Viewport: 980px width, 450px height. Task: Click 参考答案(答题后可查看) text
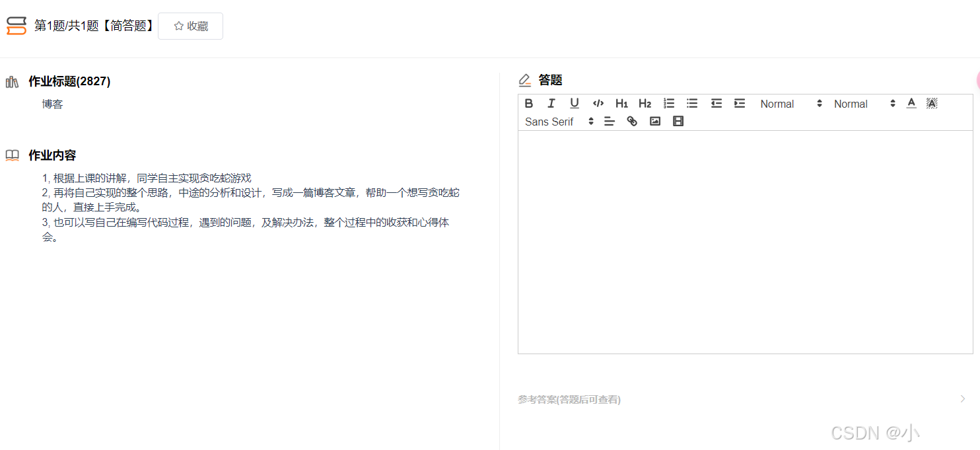[569, 399]
